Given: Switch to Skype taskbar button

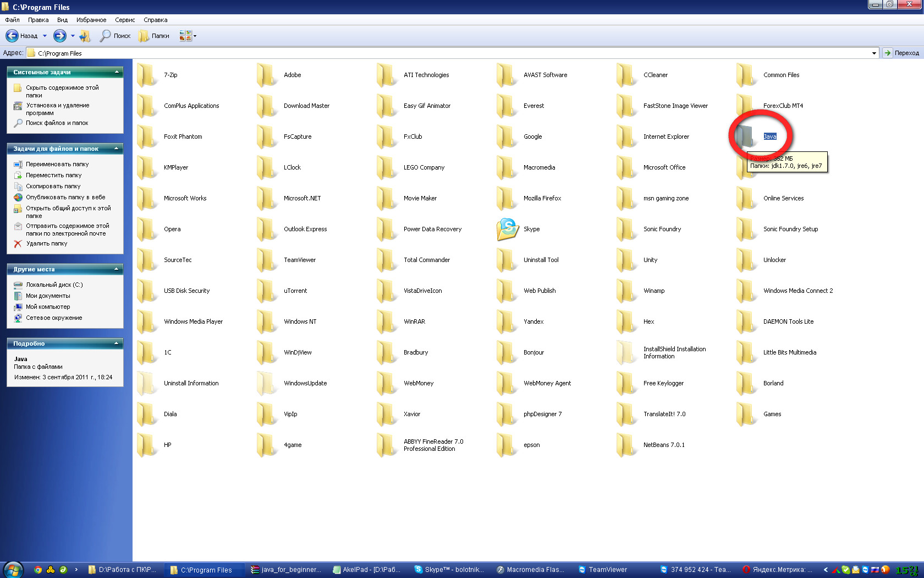Looking at the screenshot, I should coord(449,570).
